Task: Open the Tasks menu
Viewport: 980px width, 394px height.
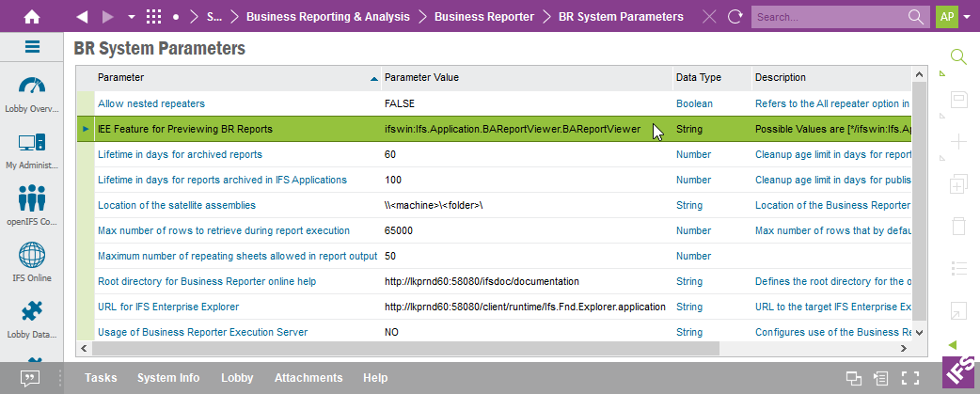Action: coord(101,378)
